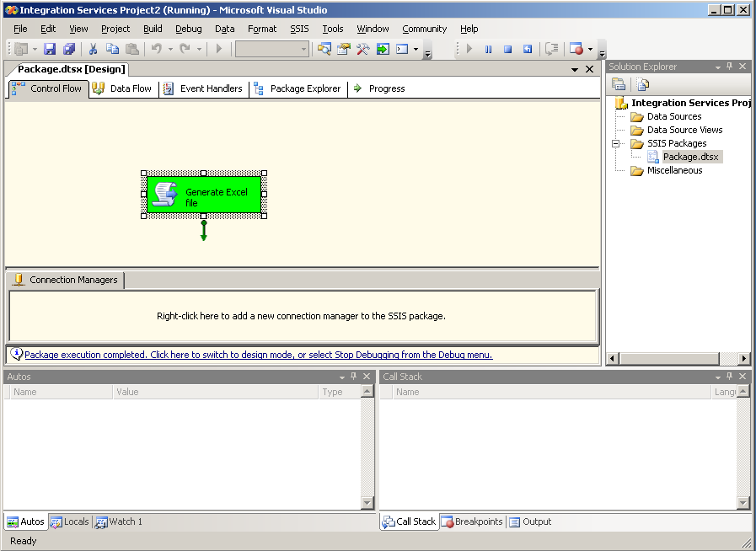Open Call Stack window position dropdown
This screenshot has width=756, height=551.
(x=718, y=377)
